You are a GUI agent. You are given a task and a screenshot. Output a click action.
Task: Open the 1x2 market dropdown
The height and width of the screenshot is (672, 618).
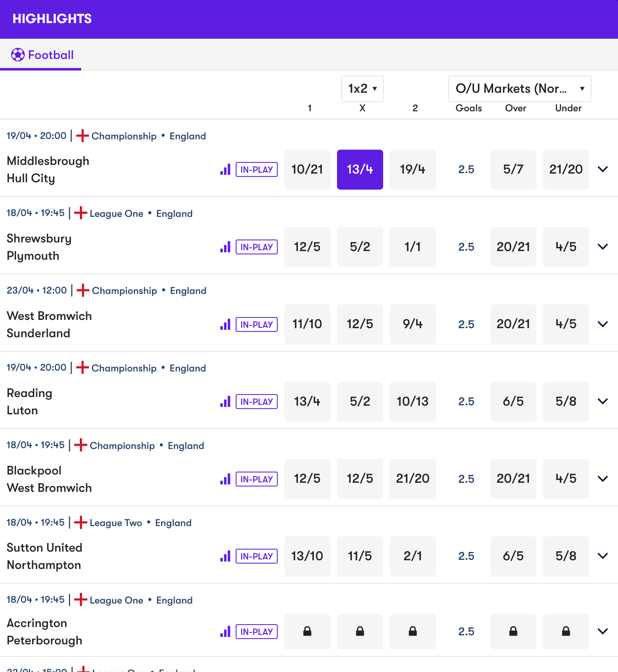tap(363, 89)
